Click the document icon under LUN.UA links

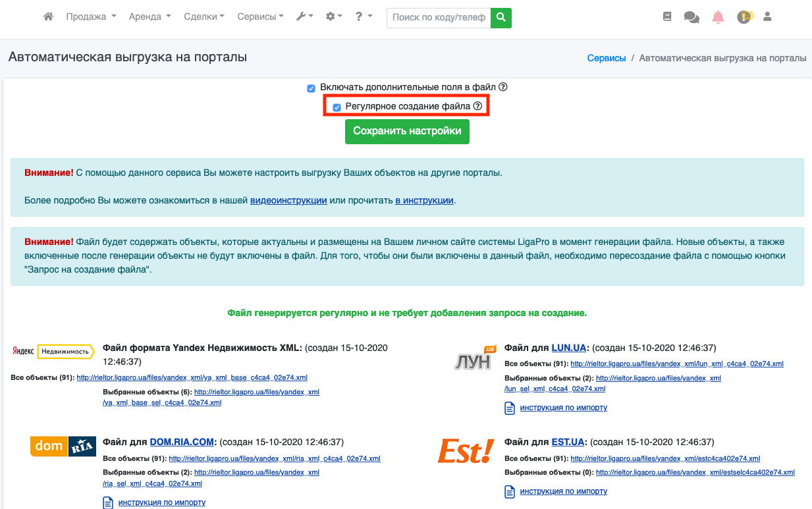click(509, 408)
